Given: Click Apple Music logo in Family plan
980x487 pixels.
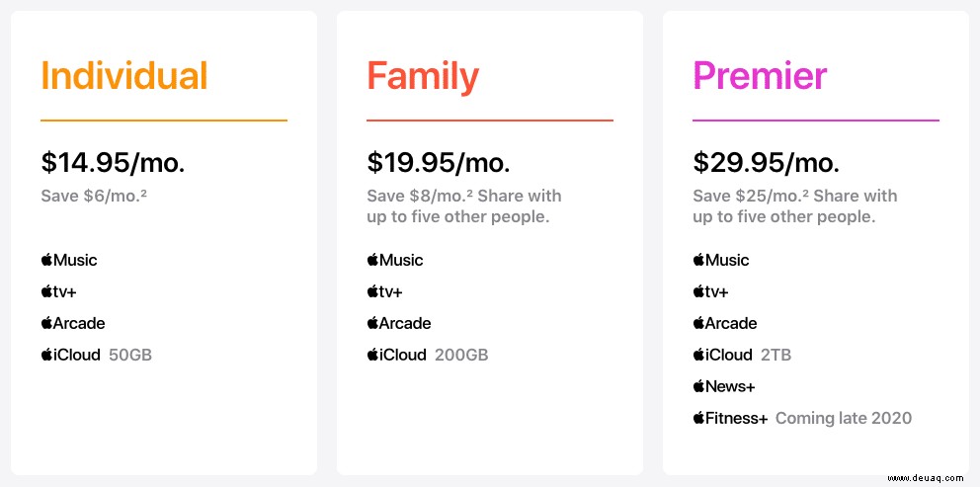Looking at the screenshot, I should coord(395,260).
